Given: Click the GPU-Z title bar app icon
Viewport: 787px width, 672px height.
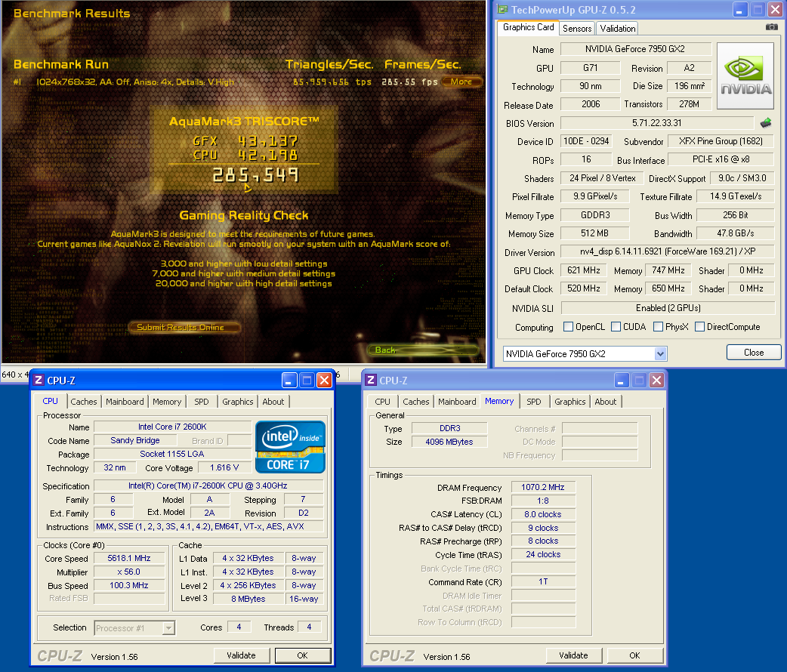Looking at the screenshot, I should 502,10.
